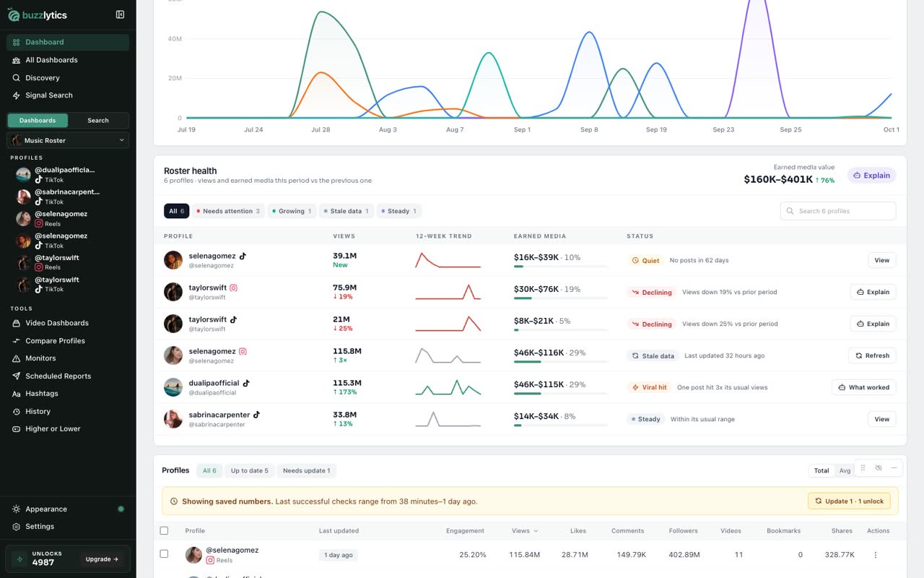Viewport: 924px width, 578px height.
Task: Show Up to date 5 profiles
Action: tap(249, 470)
